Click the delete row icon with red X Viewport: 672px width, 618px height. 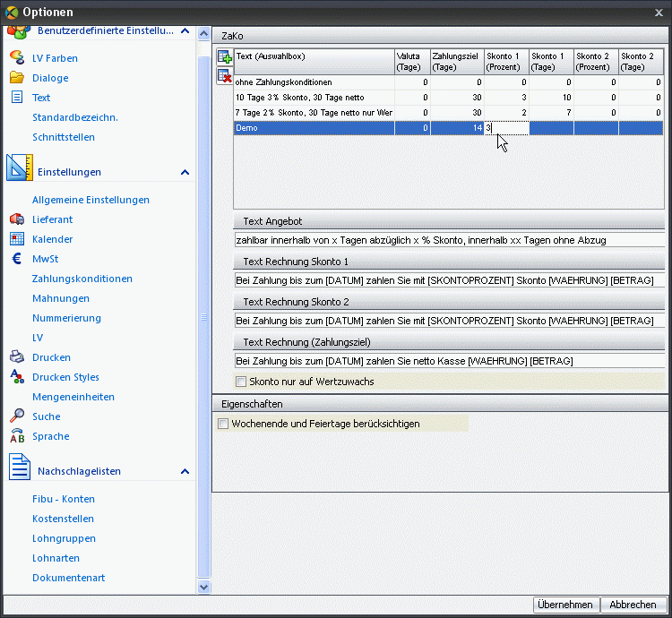coord(225,76)
